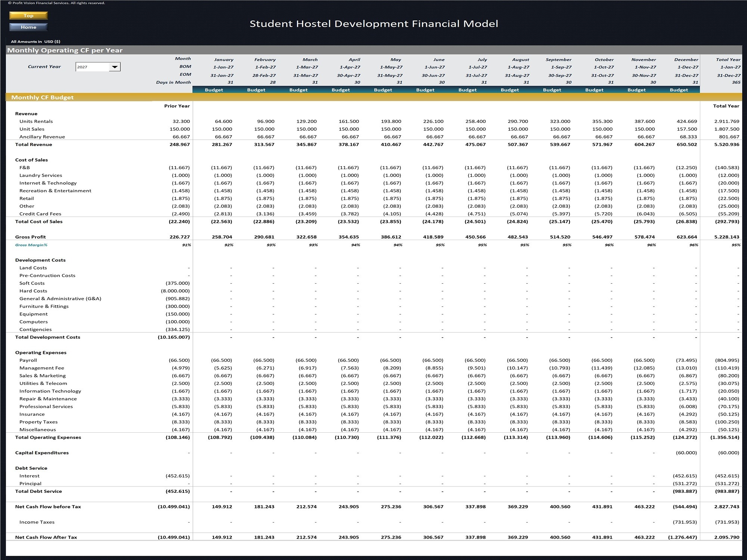Select the Land Costs row label
The width and height of the screenshot is (747, 560).
point(33,268)
